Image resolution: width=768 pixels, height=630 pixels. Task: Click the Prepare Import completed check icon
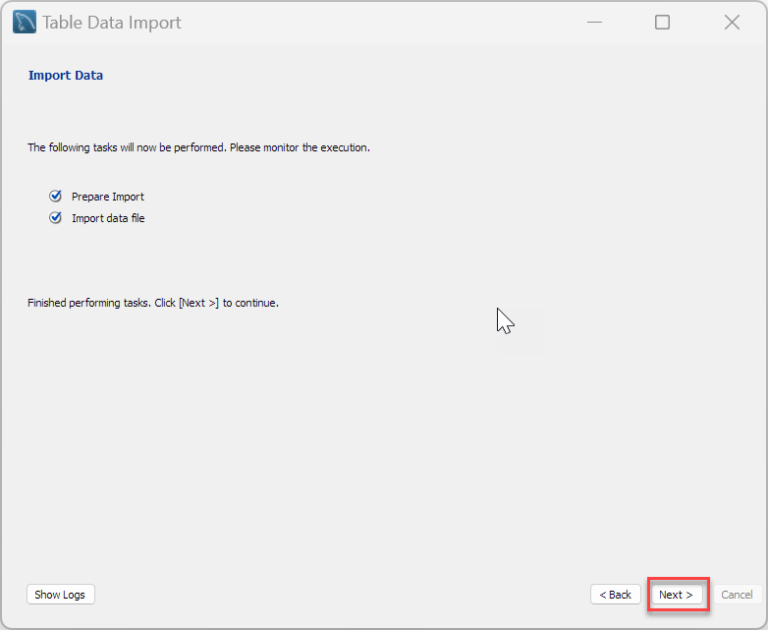point(55,196)
